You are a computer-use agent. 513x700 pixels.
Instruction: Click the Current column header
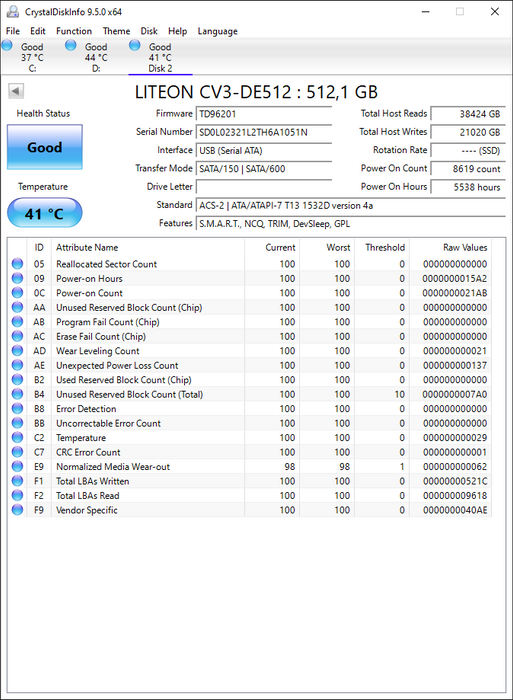(272, 247)
